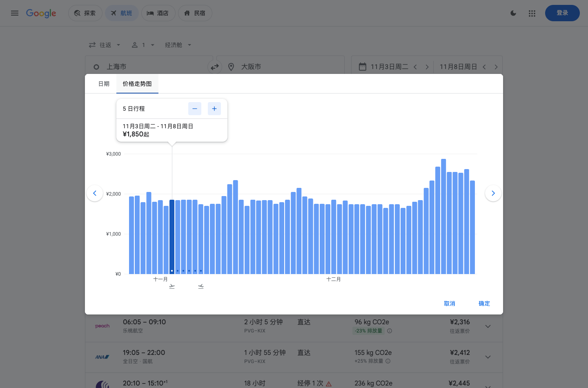
Task: Click 确定 to confirm the dates
Action: point(484,303)
